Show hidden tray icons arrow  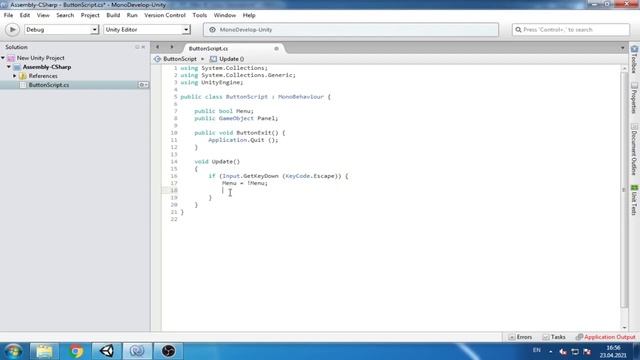[x=551, y=351]
